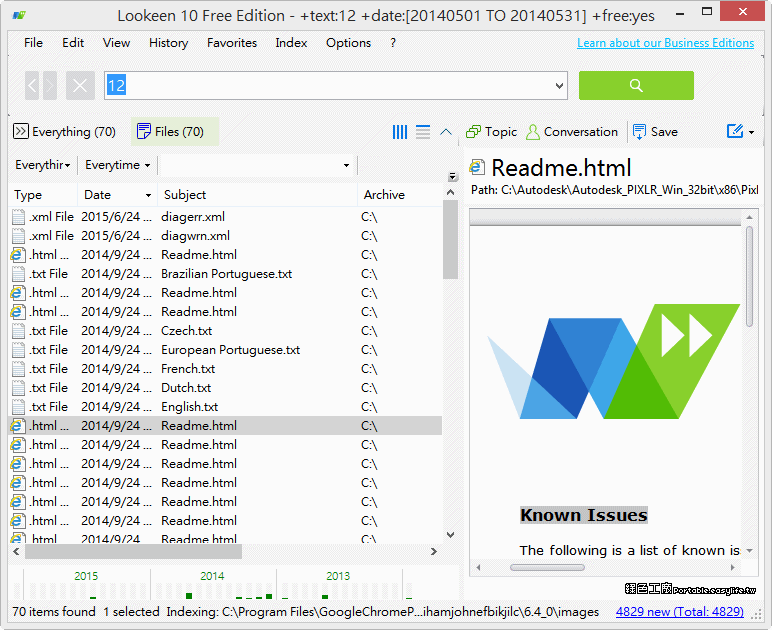Switch to column layout view icon
The height and width of the screenshot is (630, 772).
(400, 132)
